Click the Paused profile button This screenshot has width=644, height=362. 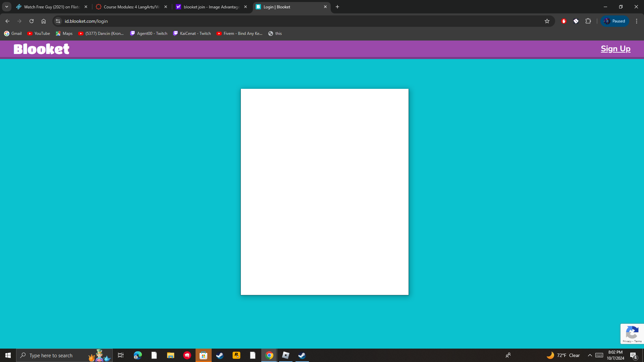tap(615, 21)
